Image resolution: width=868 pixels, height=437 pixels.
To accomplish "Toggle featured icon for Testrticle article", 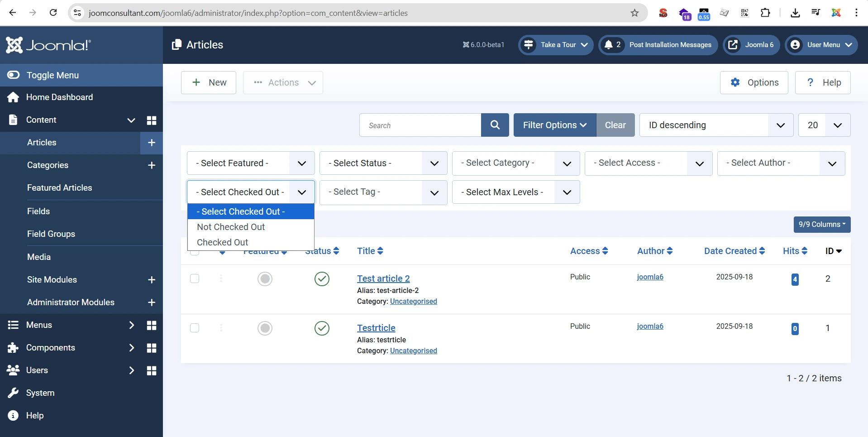I will click(265, 328).
